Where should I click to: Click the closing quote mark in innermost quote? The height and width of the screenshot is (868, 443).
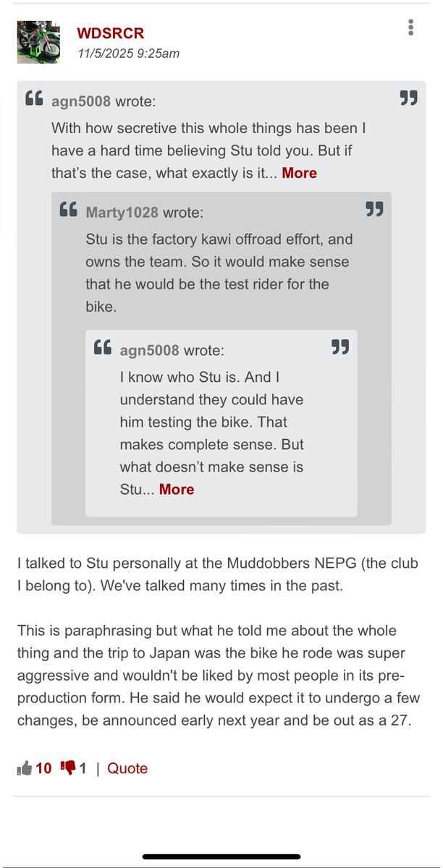[340, 347]
